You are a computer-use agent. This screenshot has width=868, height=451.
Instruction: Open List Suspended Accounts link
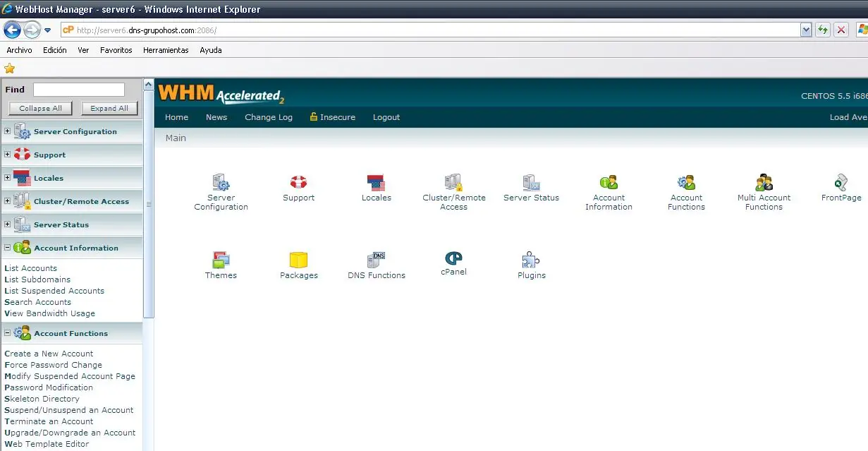tap(54, 291)
